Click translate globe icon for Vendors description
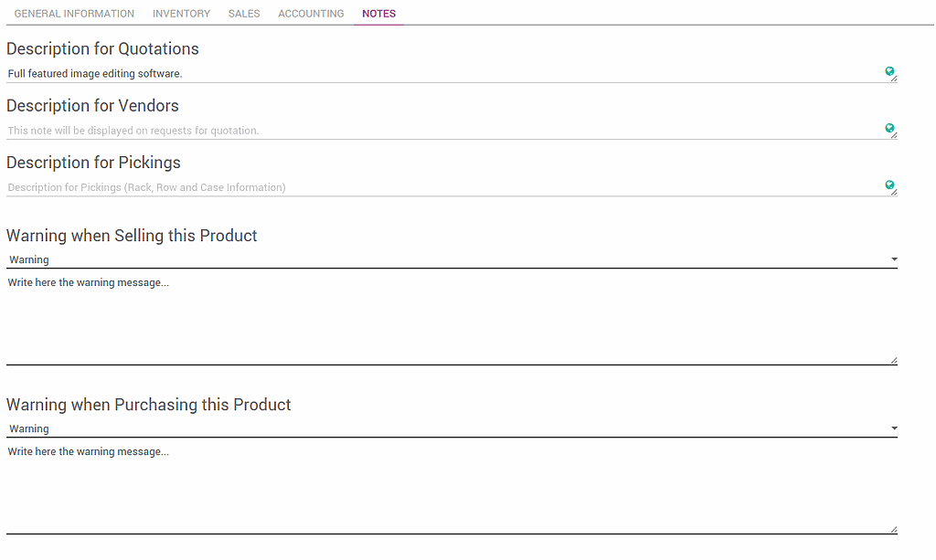This screenshot has height=560, width=936. (x=888, y=128)
